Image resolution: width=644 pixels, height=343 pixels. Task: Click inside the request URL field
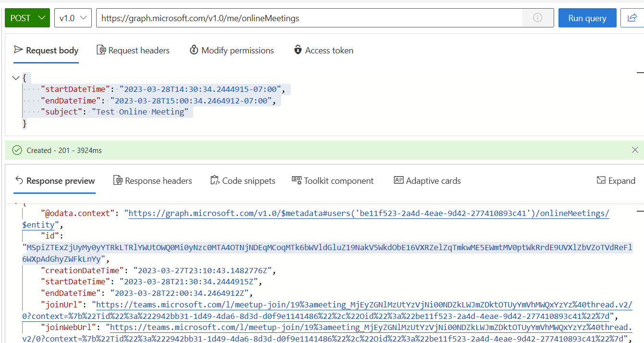pyautogui.click(x=288, y=17)
